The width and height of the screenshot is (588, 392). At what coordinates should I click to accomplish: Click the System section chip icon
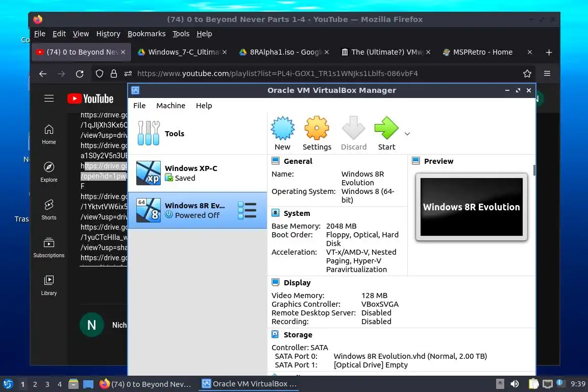[x=275, y=213]
